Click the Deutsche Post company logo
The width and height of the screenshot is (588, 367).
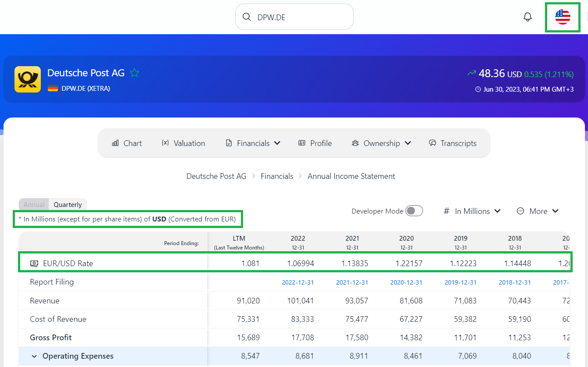tap(28, 79)
